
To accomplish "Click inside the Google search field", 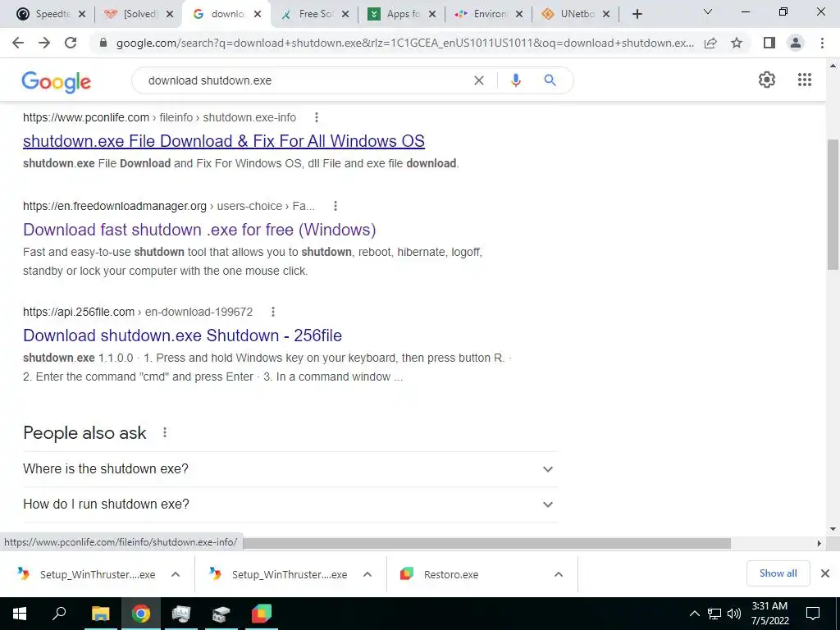I will point(305,80).
